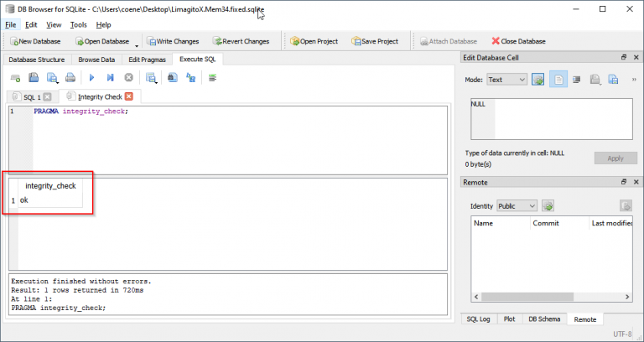The height and width of the screenshot is (342, 644).
Task: Click Open Project toolbar button
Action: coord(314,41)
